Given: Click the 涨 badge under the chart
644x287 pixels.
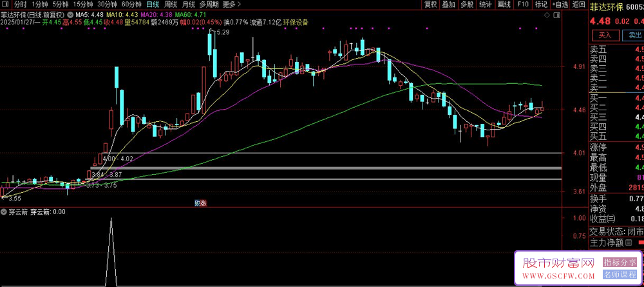Looking at the screenshot, I should [203, 203].
